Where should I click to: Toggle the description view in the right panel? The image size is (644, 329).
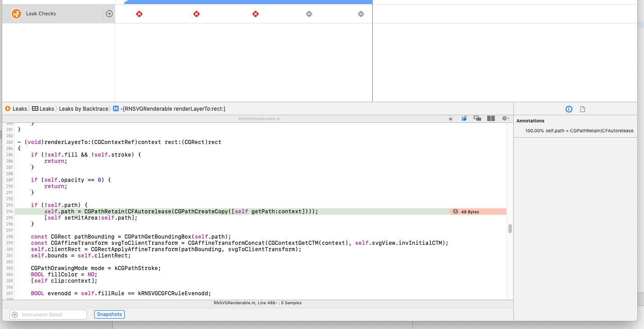[582, 108]
